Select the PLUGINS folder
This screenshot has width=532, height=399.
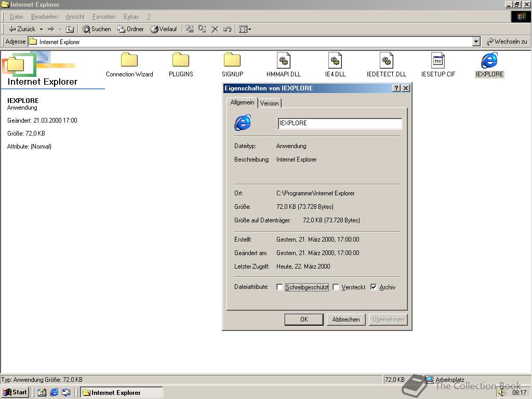click(181, 65)
